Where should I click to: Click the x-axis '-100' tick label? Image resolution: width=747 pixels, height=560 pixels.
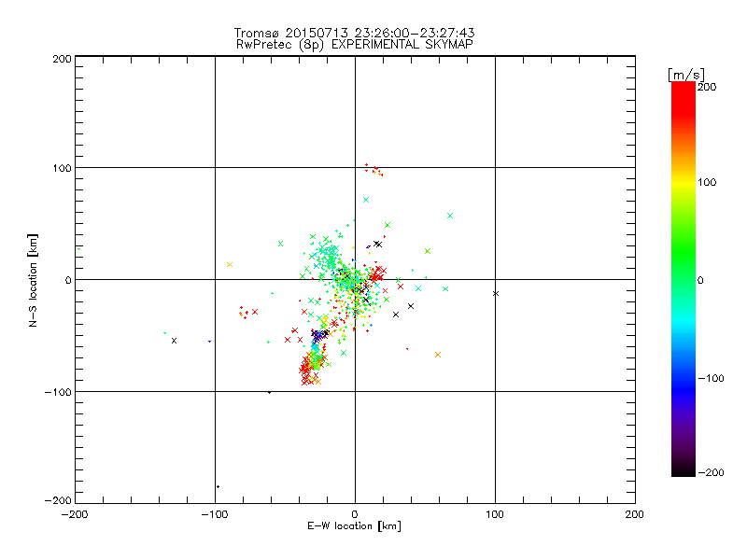click(x=215, y=515)
